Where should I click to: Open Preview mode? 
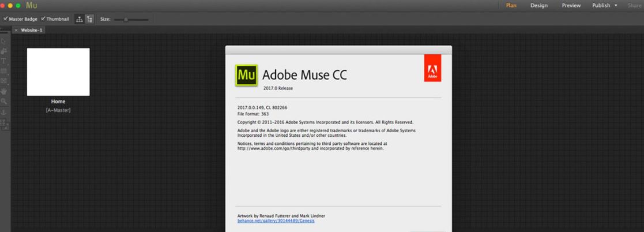[571, 5]
